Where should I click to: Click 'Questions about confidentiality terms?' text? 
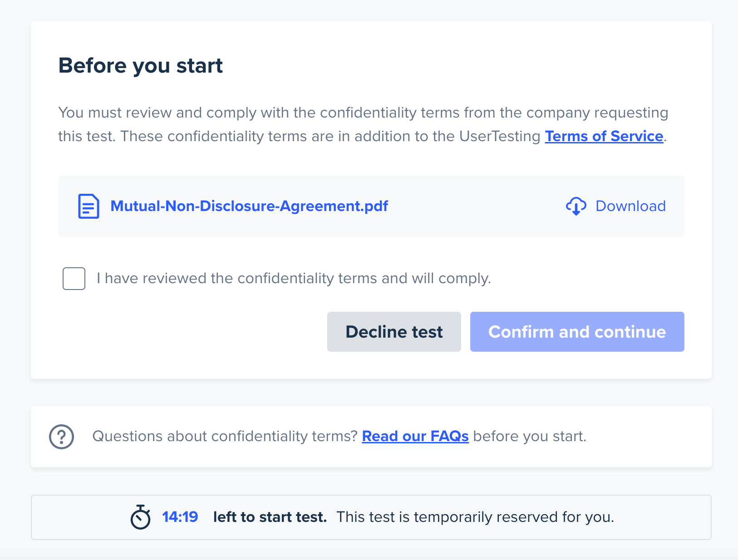225,436
